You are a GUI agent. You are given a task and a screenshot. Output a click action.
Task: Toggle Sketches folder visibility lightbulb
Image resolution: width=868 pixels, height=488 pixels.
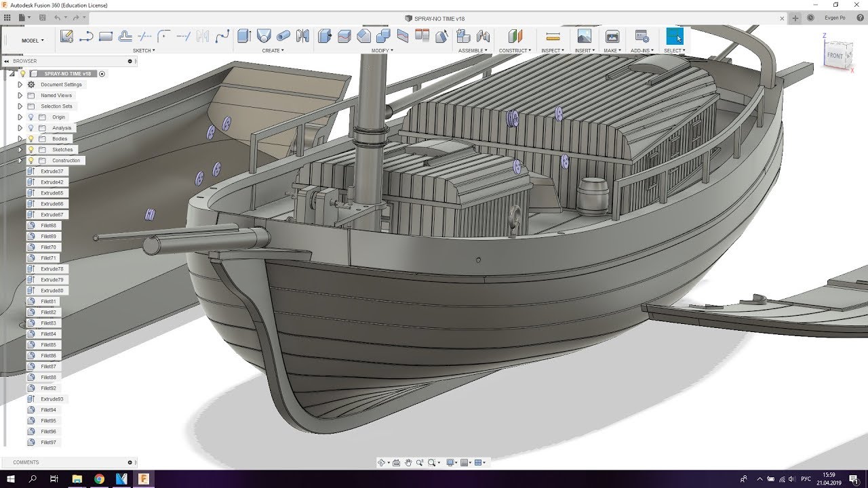pyautogui.click(x=31, y=150)
